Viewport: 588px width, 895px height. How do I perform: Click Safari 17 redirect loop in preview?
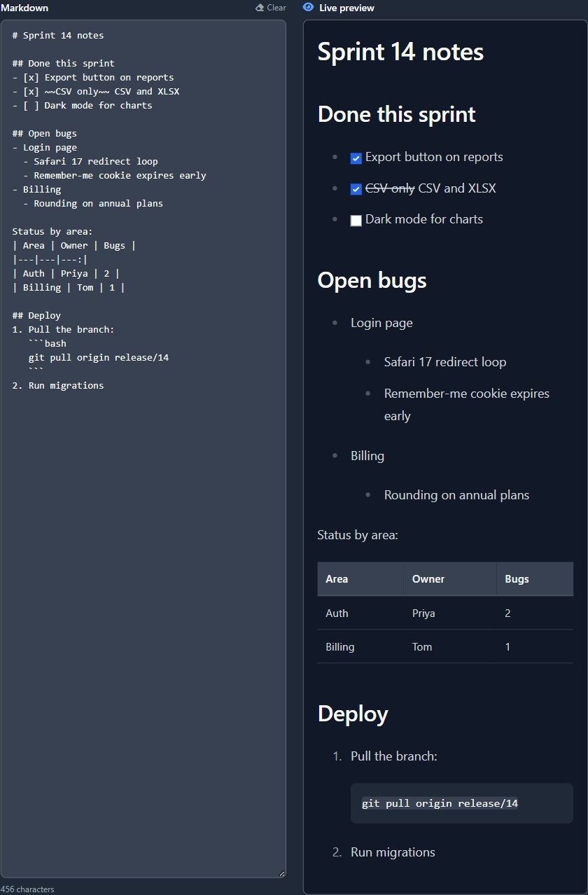click(x=445, y=362)
